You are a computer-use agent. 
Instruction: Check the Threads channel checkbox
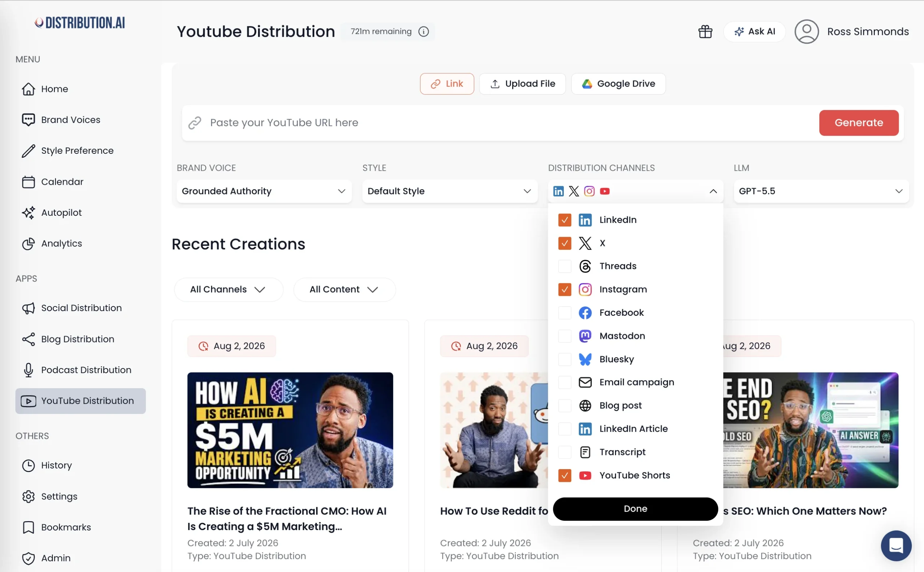[x=565, y=266]
